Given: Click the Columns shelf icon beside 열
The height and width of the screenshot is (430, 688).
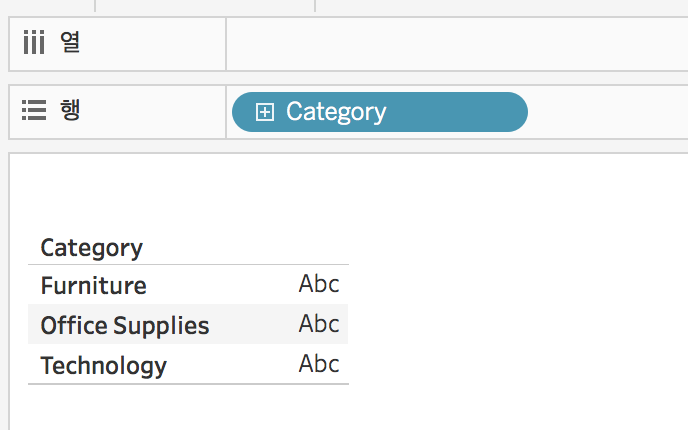Looking at the screenshot, I should click(34, 43).
